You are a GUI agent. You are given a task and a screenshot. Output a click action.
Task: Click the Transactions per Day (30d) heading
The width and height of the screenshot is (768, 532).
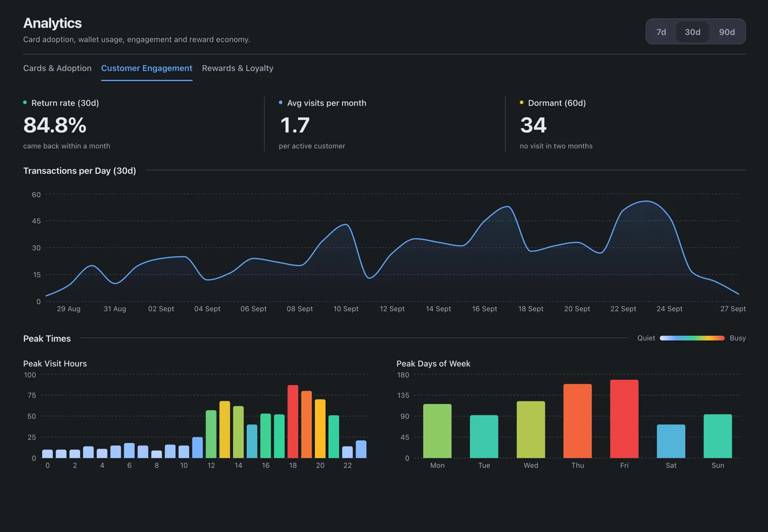click(80, 170)
